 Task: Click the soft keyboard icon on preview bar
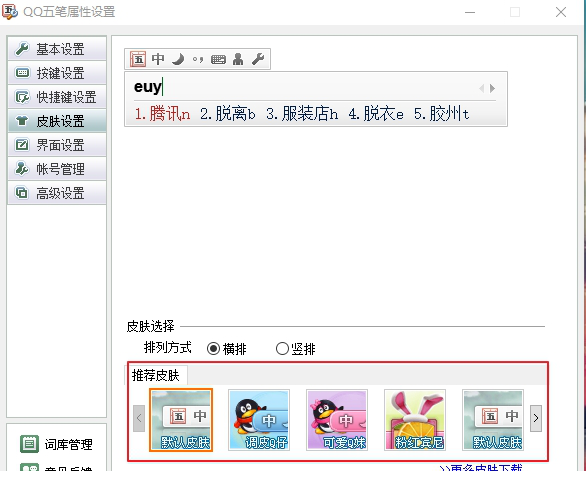[218, 59]
